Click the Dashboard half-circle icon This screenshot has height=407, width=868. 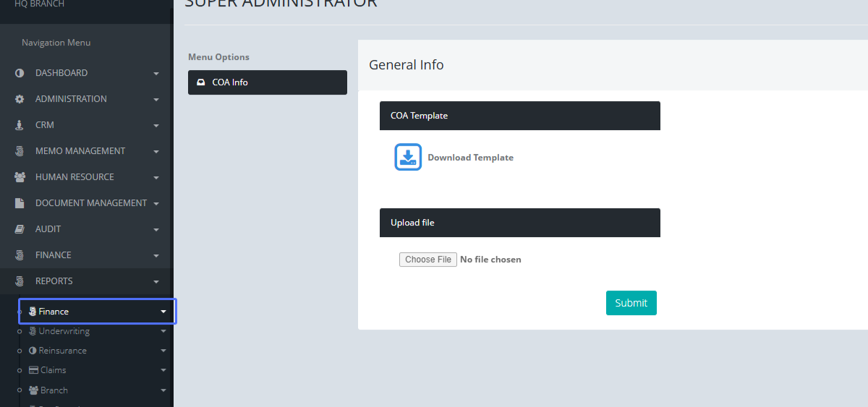[20, 73]
